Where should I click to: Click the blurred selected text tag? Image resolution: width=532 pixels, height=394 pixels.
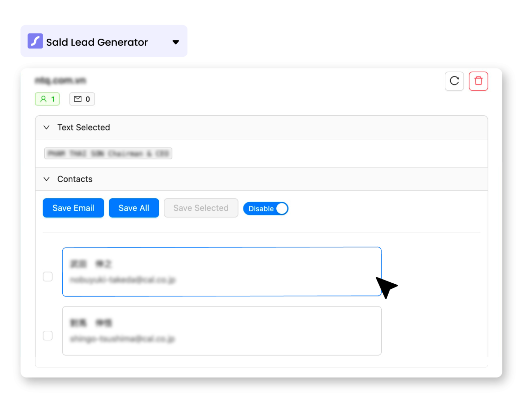(x=108, y=153)
